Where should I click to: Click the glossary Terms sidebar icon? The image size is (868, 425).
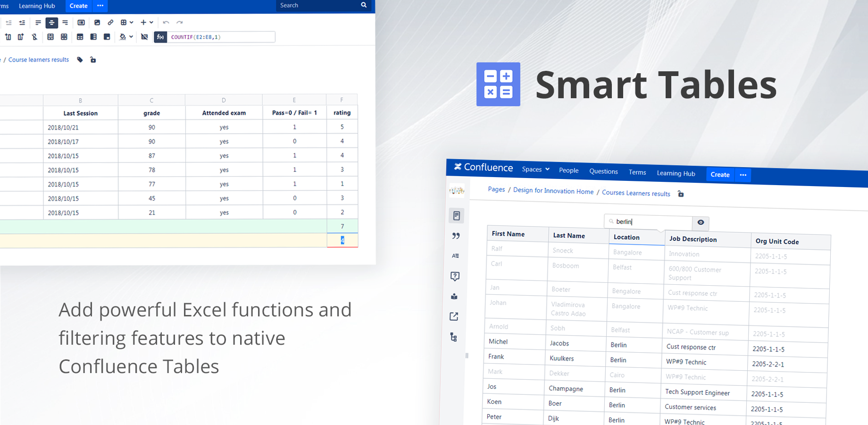455,256
